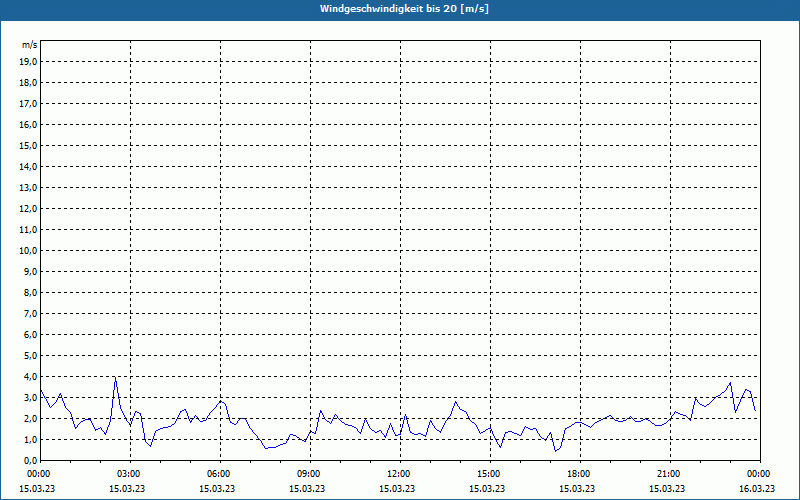Click the 8,0 y-axis label
800x500 pixels.
coord(30,292)
